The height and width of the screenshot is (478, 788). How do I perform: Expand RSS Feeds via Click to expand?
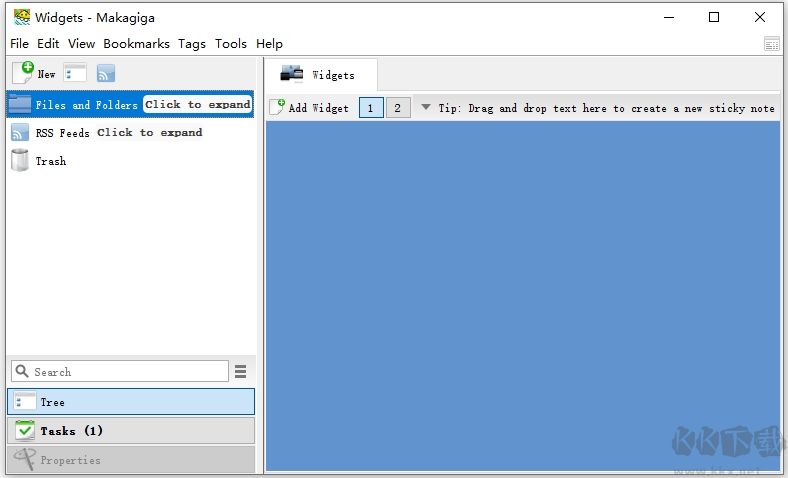(150, 133)
